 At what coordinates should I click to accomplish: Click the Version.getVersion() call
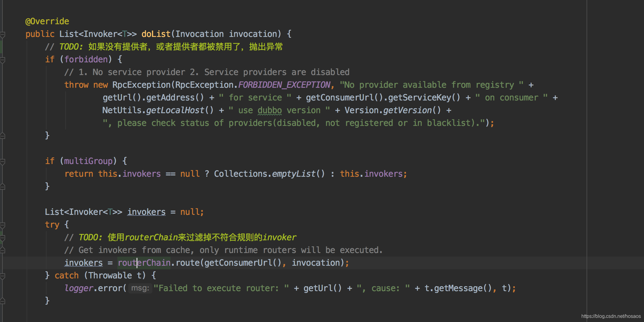click(393, 110)
